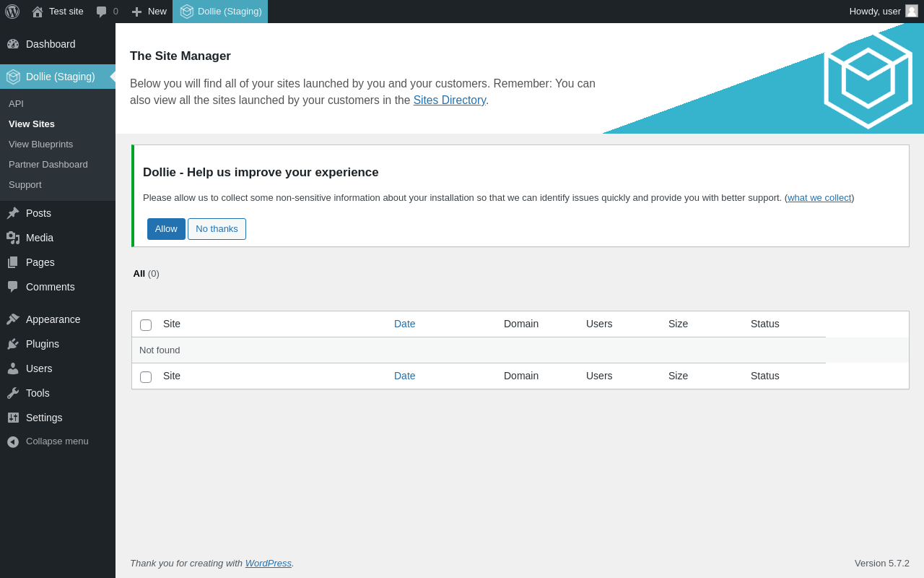The width and height of the screenshot is (924, 578).
Task: Click the No thanks button
Action: pos(217,229)
